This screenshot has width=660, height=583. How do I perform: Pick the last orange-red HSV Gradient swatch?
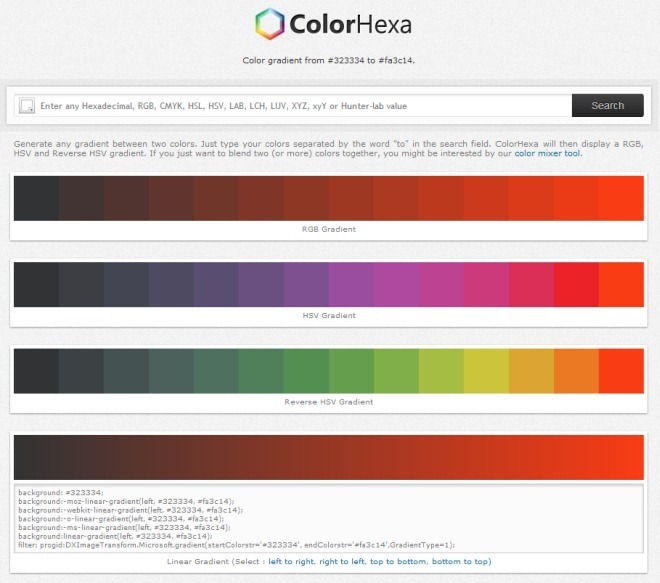(621, 285)
